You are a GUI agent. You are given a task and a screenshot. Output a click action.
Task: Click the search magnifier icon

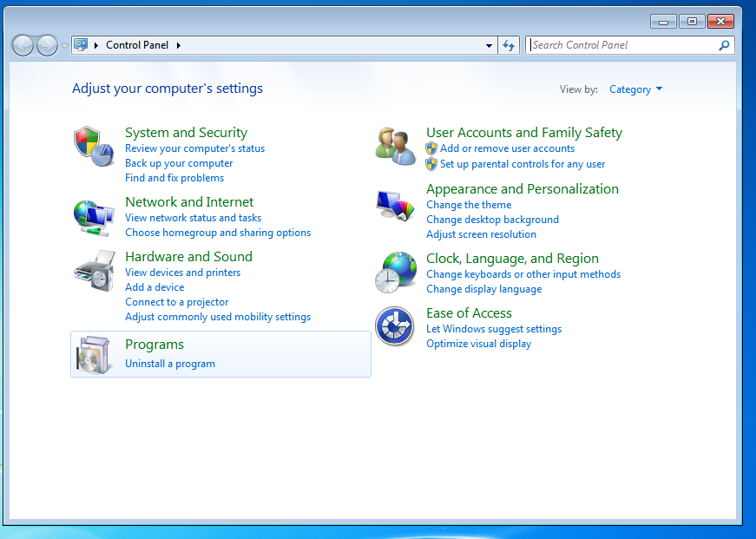(x=724, y=45)
